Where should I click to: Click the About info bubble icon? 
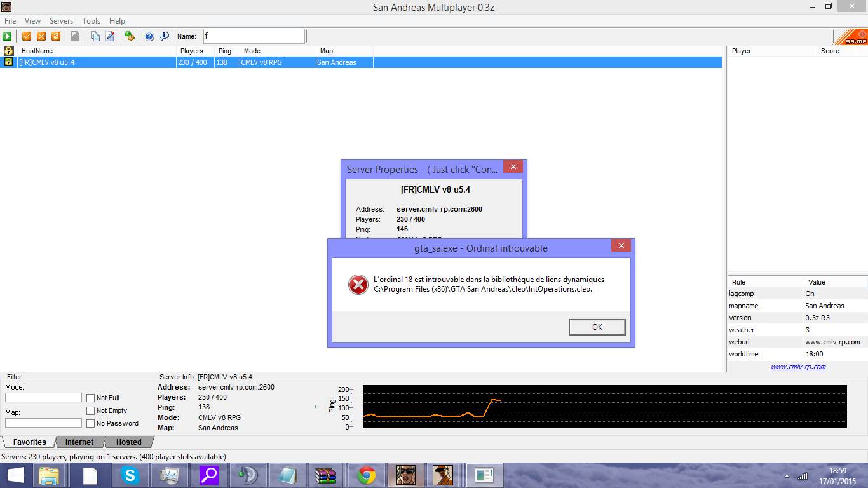click(164, 36)
